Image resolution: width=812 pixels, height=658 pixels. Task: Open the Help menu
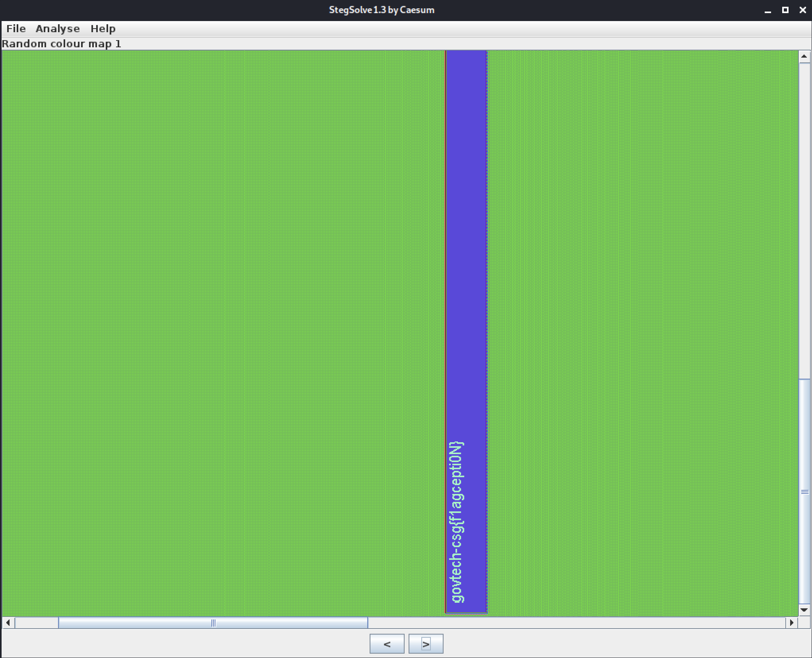(x=103, y=29)
